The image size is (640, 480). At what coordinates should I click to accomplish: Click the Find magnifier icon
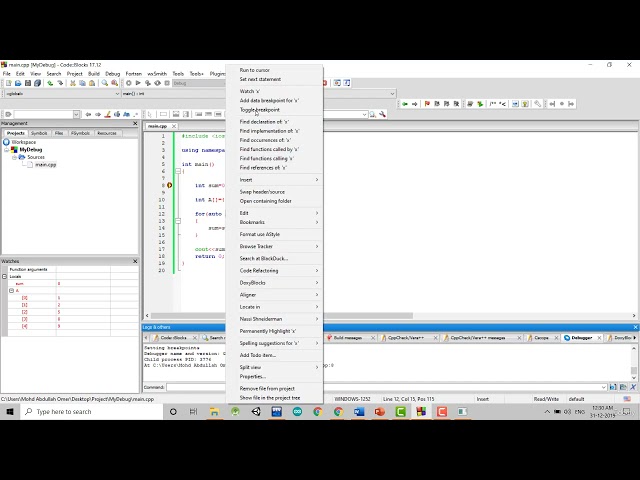coord(105,83)
